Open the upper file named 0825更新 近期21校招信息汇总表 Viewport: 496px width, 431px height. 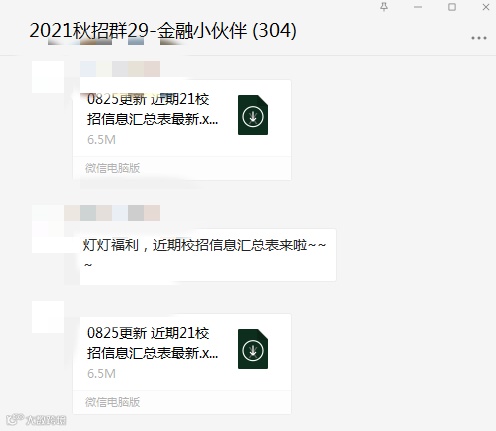point(182,118)
